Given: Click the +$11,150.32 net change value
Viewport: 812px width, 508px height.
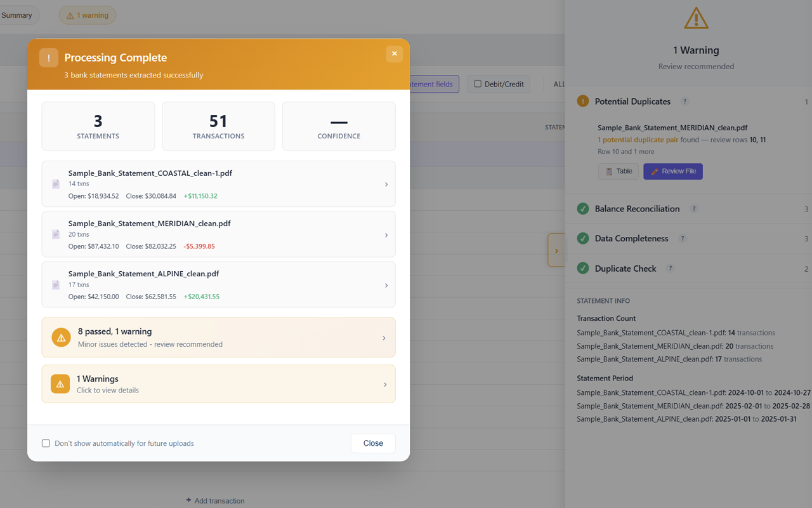Looking at the screenshot, I should coord(200,196).
